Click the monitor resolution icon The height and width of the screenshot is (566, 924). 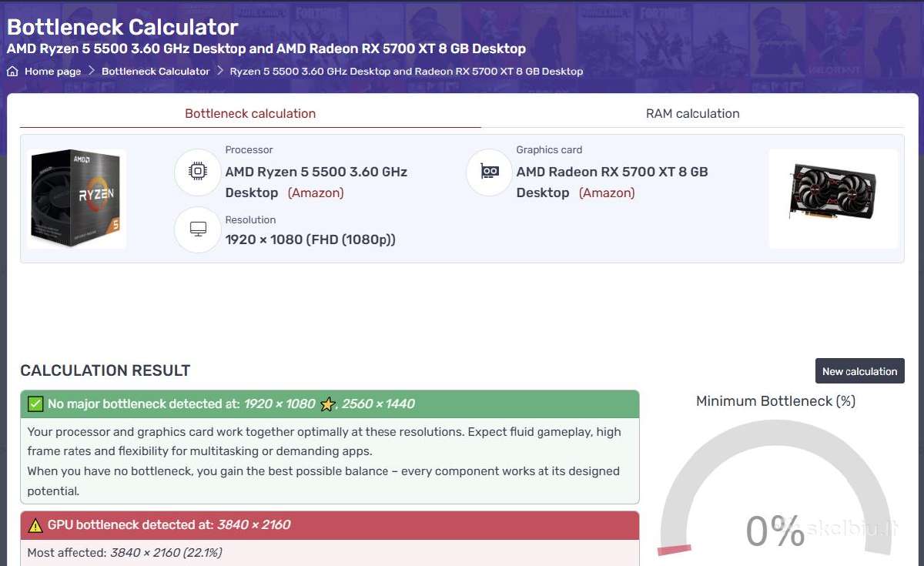(198, 229)
